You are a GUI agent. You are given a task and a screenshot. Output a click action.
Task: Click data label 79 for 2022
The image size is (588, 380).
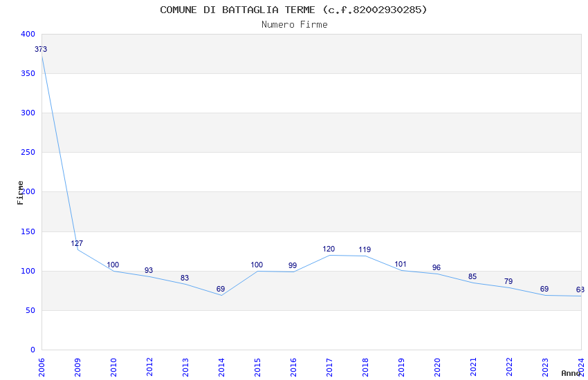509,281
